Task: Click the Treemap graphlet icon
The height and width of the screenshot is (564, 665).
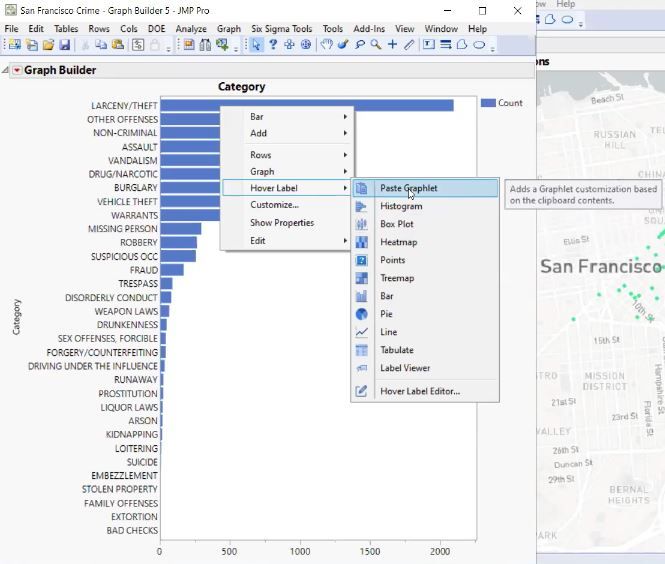Action: (361, 278)
